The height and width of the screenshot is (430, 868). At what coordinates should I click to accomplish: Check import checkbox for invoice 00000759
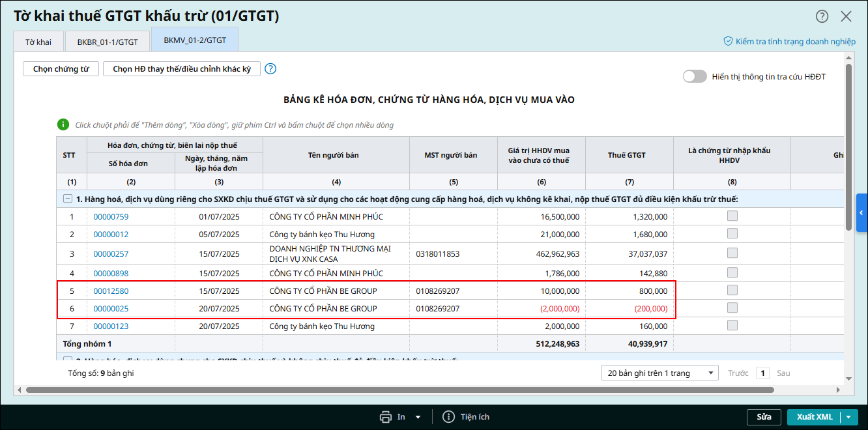(x=732, y=216)
